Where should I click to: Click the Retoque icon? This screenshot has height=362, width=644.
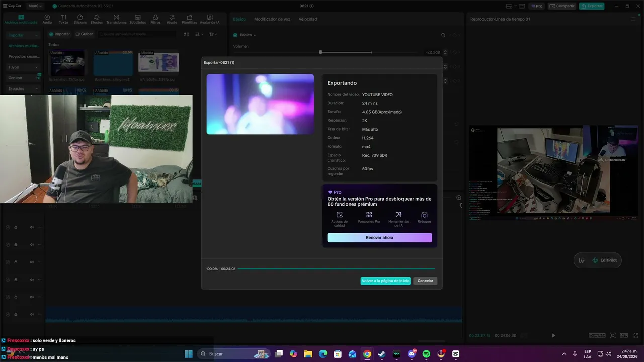point(424,215)
